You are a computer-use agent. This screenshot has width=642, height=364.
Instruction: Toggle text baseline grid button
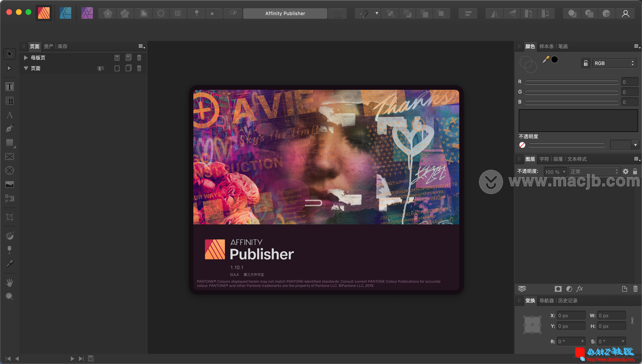[337, 13]
